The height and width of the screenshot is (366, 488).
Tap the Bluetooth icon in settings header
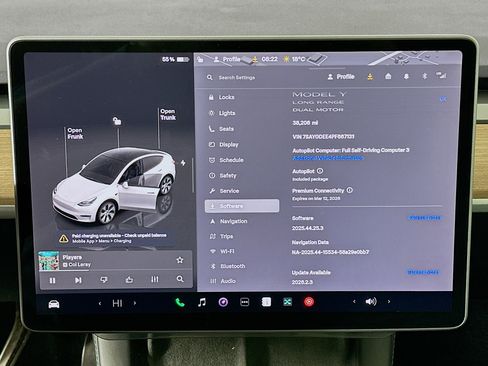[x=424, y=76]
